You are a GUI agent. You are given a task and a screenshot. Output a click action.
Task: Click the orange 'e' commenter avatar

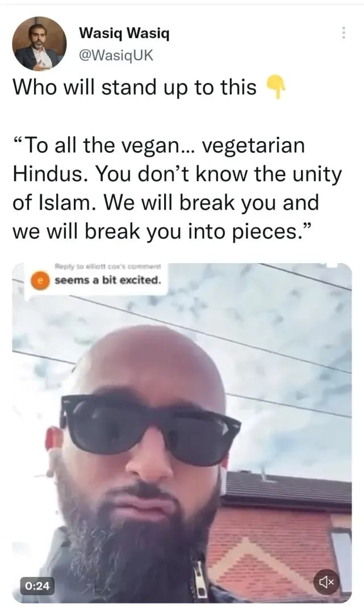pos(40,280)
